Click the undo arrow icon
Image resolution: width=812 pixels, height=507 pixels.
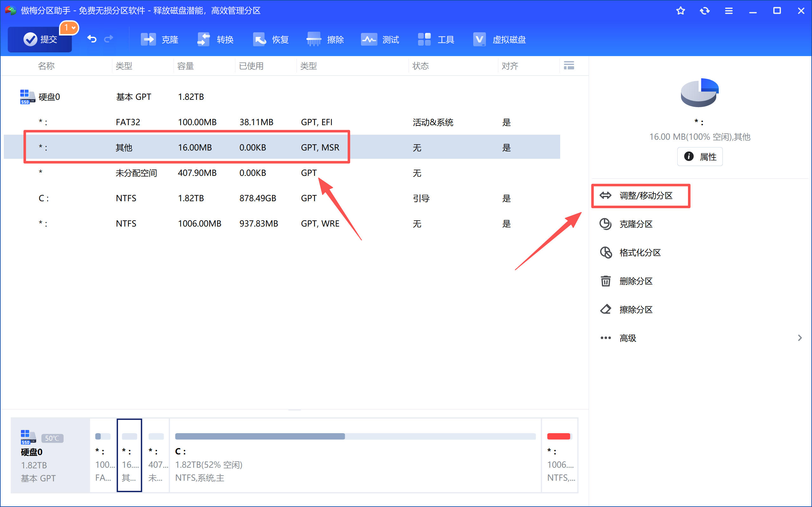coord(92,39)
